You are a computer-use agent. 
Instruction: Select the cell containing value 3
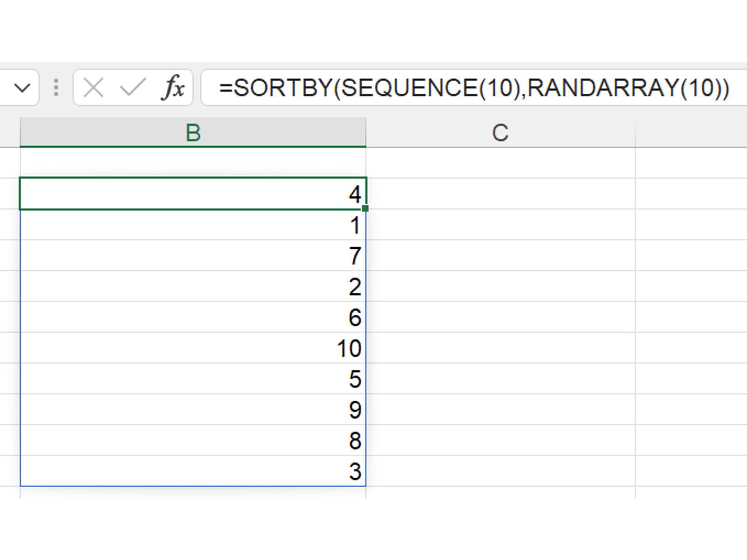click(x=193, y=471)
